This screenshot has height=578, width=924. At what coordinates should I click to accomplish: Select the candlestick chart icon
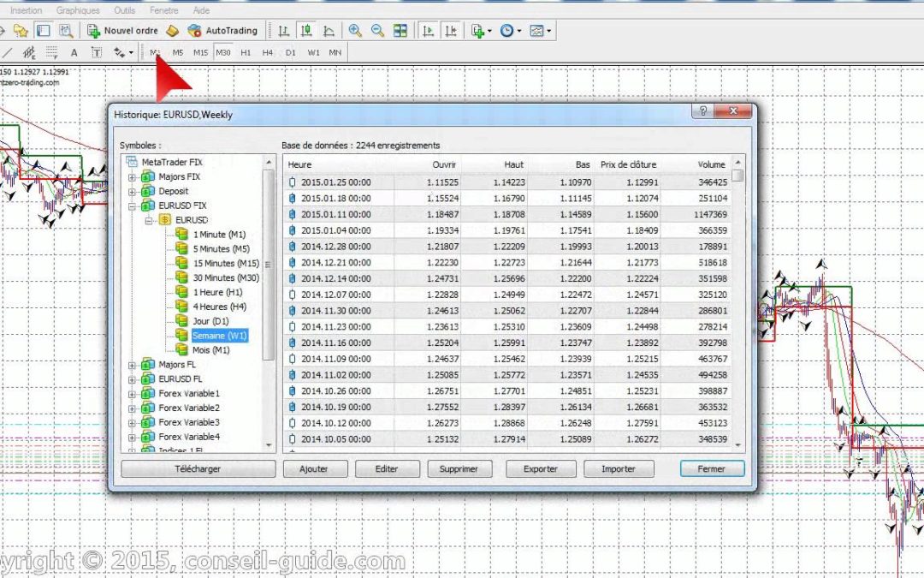305,31
